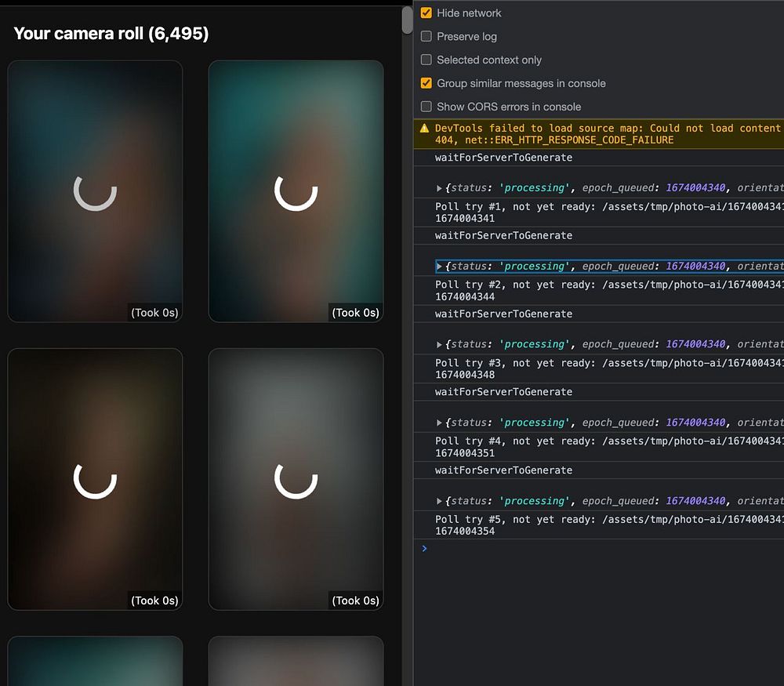Click '(Took 0s)' label on top-left thumbnail

coord(154,313)
